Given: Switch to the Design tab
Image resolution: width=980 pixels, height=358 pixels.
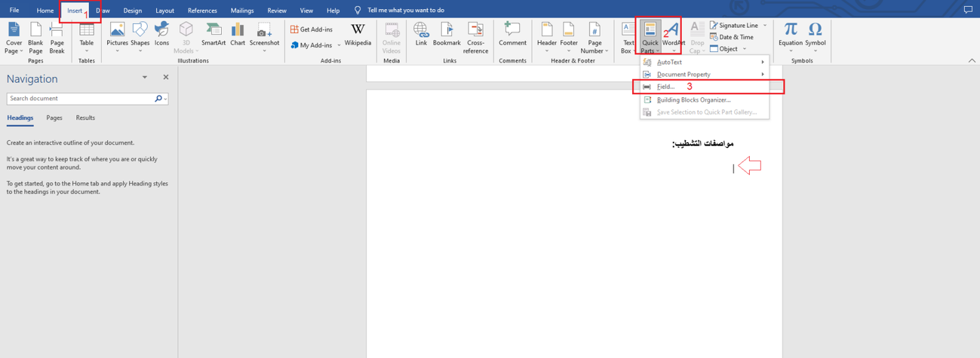Looking at the screenshot, I should pyautogui.click(x=132, y=11).
